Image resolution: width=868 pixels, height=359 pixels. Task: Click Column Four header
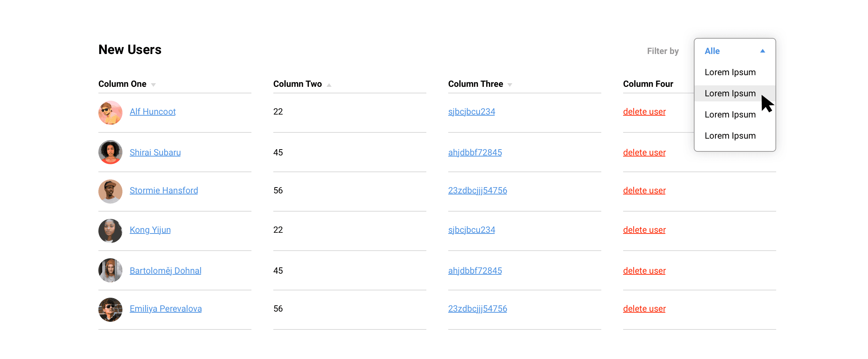pyautogui.click(x=648, y=84)
